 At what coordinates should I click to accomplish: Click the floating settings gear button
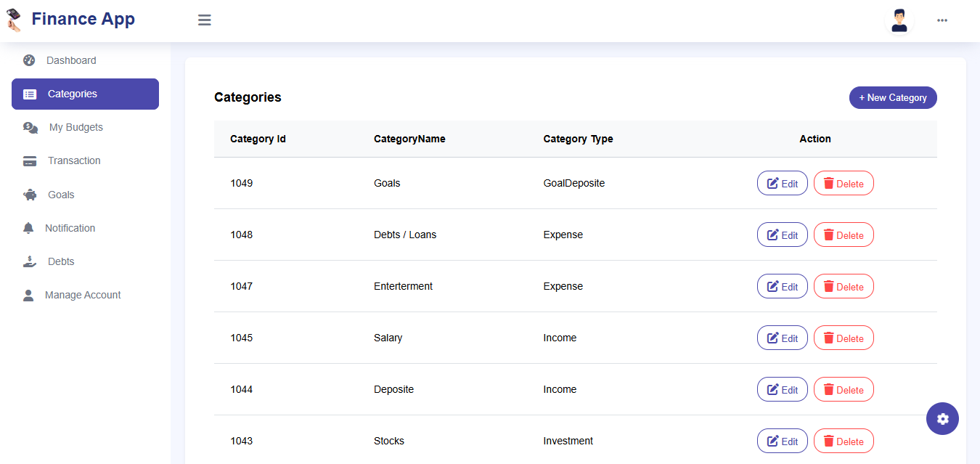pos(942,419)
